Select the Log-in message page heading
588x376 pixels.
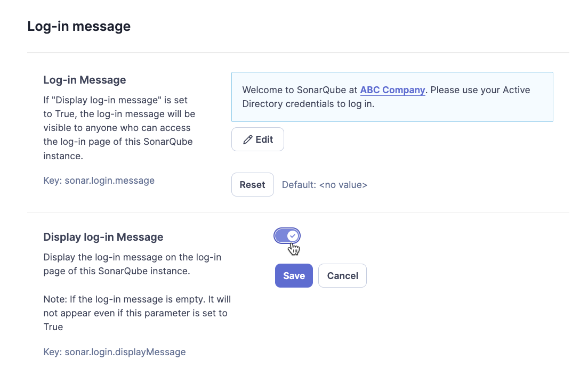coord(79,26)
